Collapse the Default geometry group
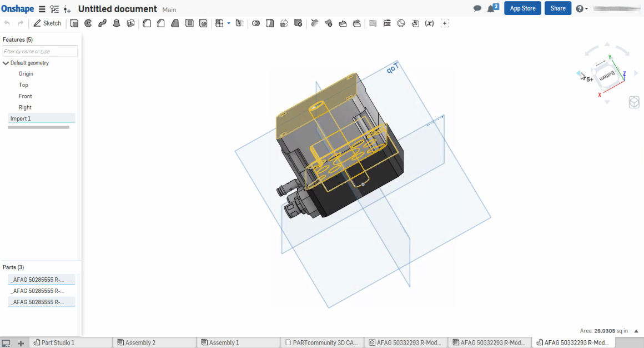This screenshot has height=348, width=644. (x=6, y=63)
